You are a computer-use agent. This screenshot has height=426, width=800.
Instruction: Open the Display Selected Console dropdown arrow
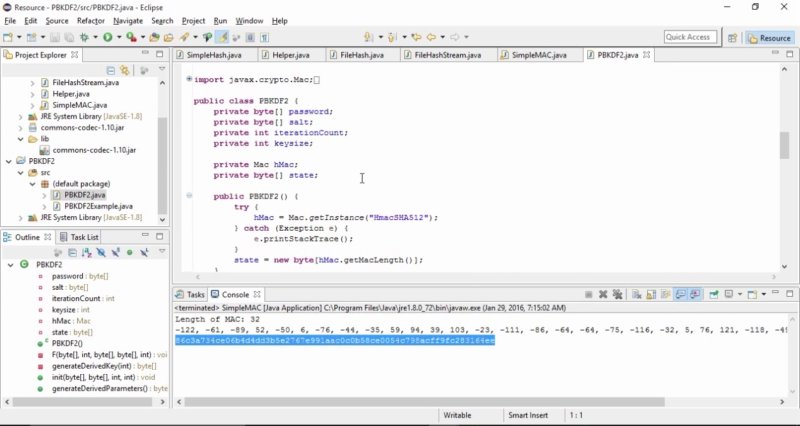740,294
